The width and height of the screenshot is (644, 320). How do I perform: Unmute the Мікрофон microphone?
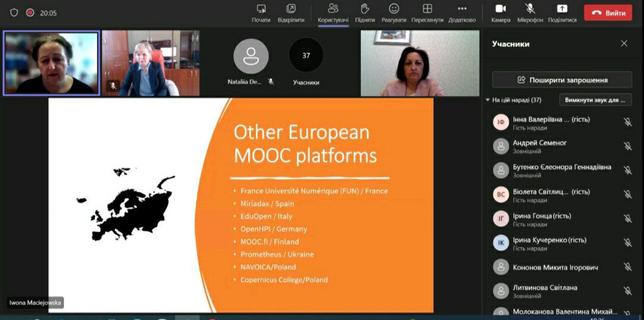[530, 13]
